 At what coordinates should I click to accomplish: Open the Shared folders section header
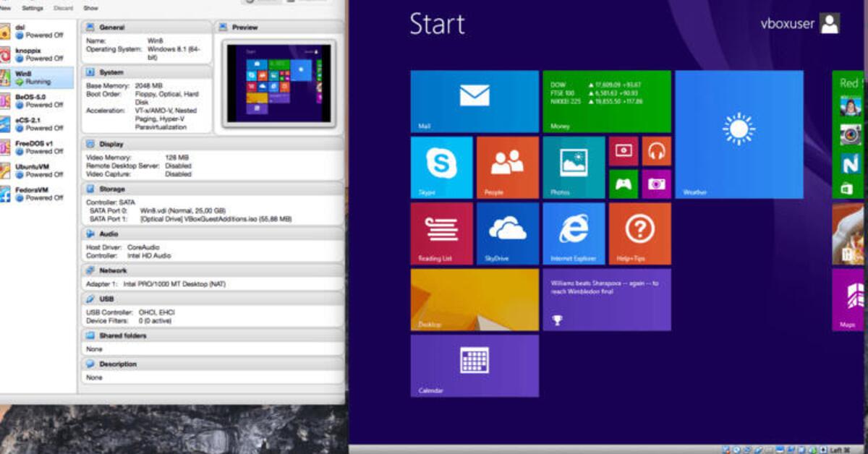[x=212, y=335]
